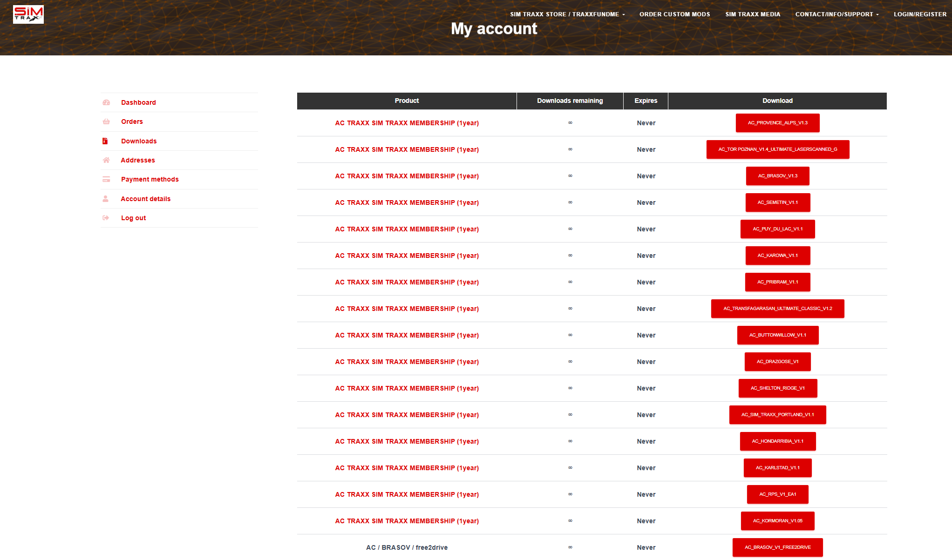
Task: Click the Payment methods card icon
Action: tap(106, 179)
